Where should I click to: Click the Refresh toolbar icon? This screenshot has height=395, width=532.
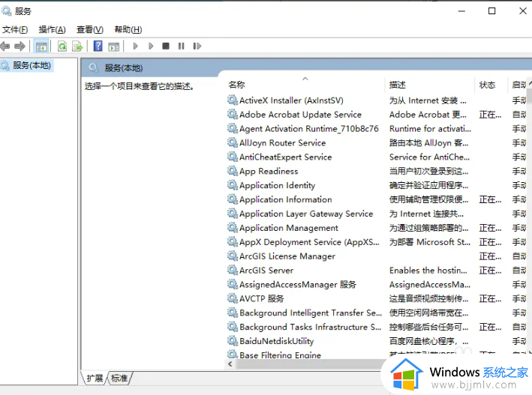pos(62,46)
